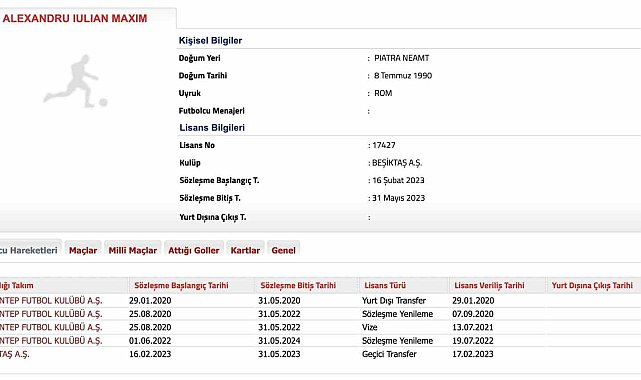Open the club link in the 07.09.2020 license row
The height and width of the screenshot is (380, 641).
pyautogui.click(x=51, y=314)
